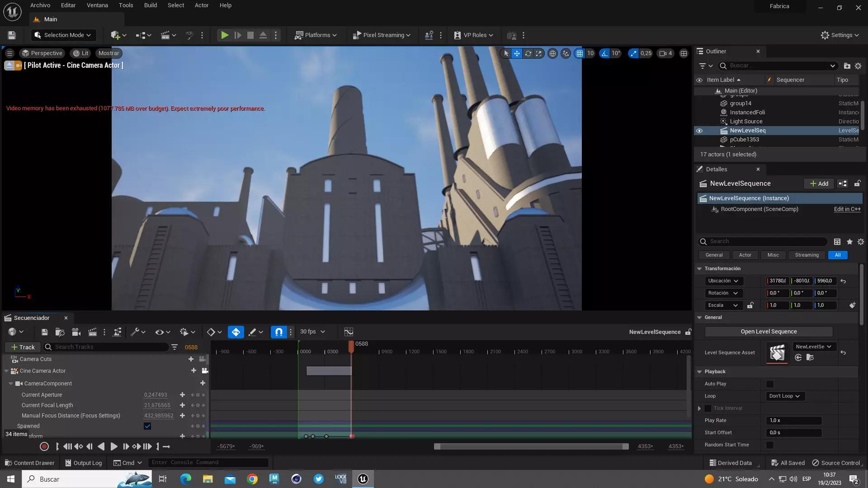Screen dimensions: 868x488
Task: Open the 30 fps frame rate dropdown
Action: click(312, 332)
